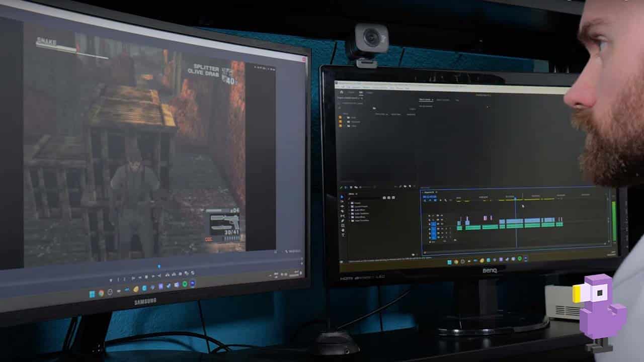Switch to the Effects panel tab

(351, 194)
